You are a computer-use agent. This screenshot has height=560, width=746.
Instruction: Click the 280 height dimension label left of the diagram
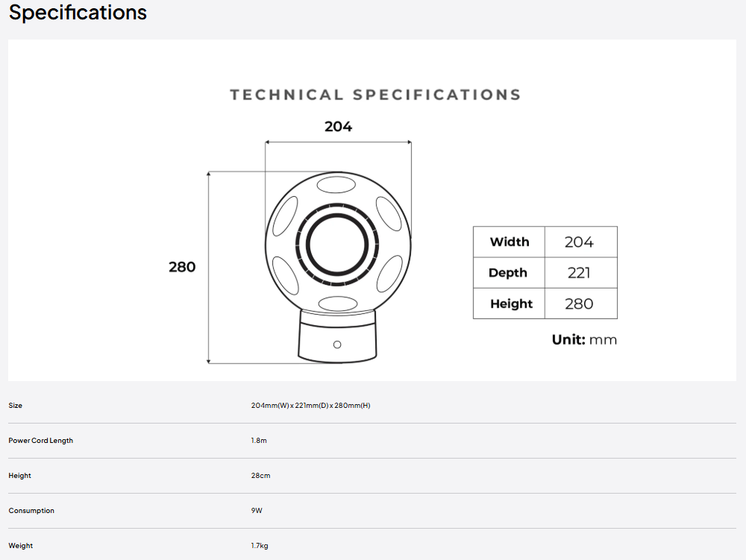tap(182, 267)
